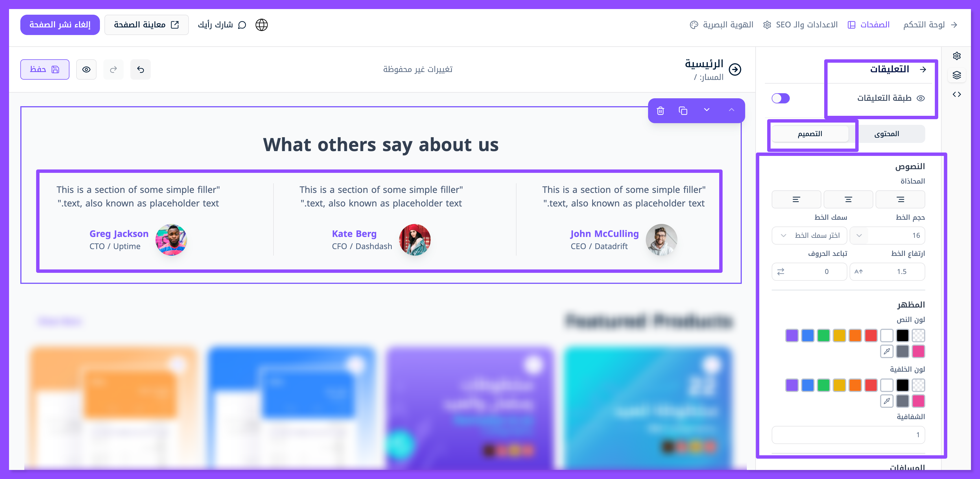Viewport: 980px width, 479px height.
Task: Open the code editor brackets icon
Action: coord(957,94)
